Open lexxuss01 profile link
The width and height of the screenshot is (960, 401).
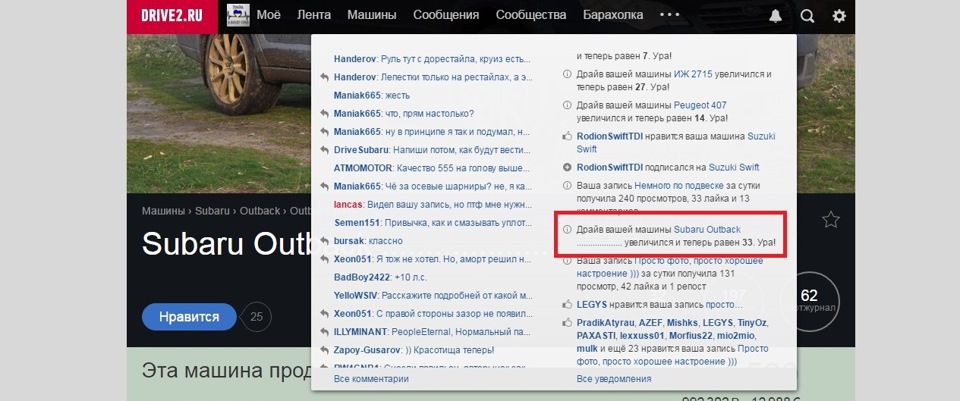(641, 336)
